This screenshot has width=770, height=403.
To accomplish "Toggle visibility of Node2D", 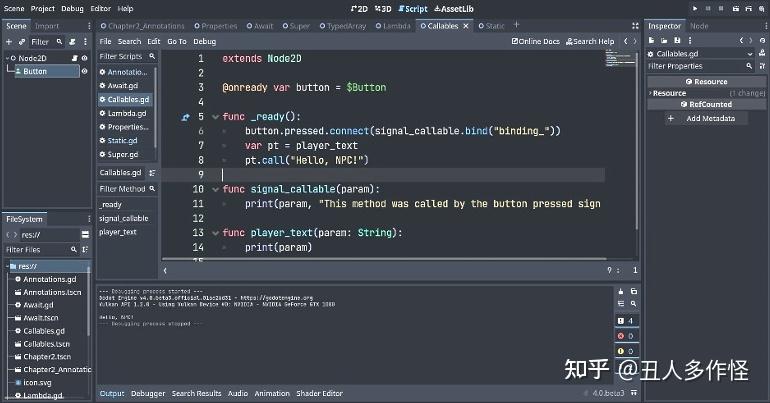I will [x=84, y=58].
